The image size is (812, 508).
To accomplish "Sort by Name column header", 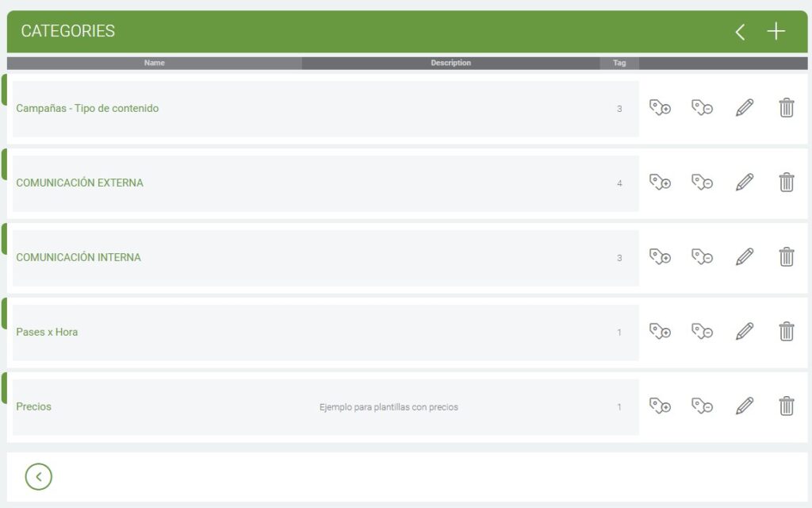I will click(155, 63).
